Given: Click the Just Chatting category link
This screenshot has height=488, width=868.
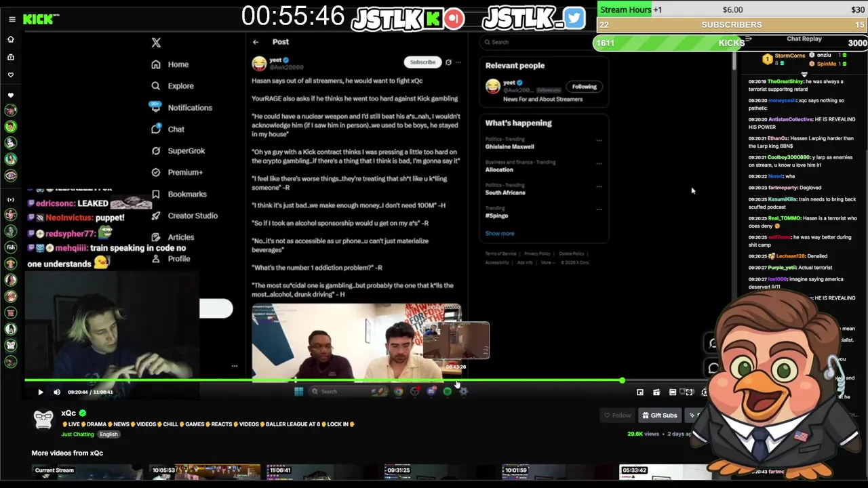Looking at the screenshot, I should tap(77, 434).
